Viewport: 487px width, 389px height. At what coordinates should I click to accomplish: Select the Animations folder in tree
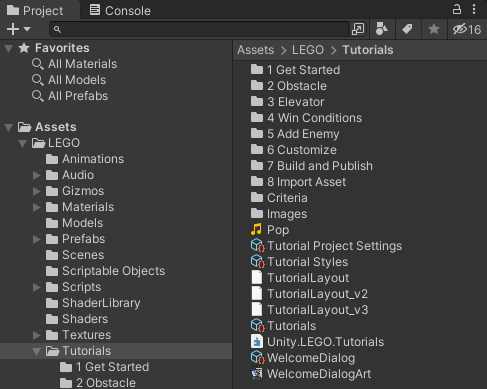point(85,159)
